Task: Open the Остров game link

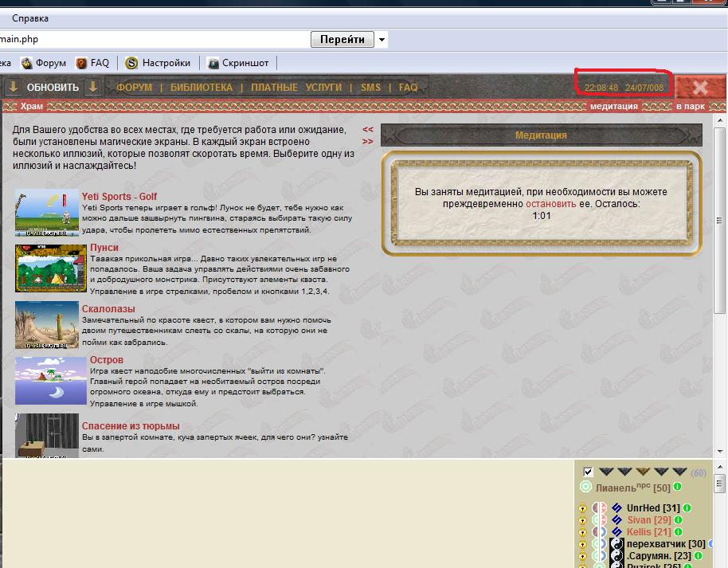Action: click(x=107, y=360)
